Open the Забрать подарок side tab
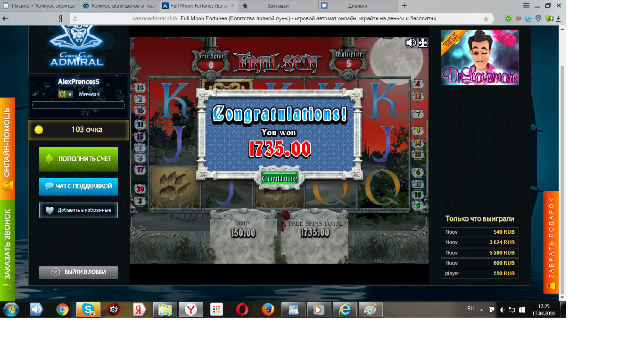The image size is (644, 362). tap(551, 242)
